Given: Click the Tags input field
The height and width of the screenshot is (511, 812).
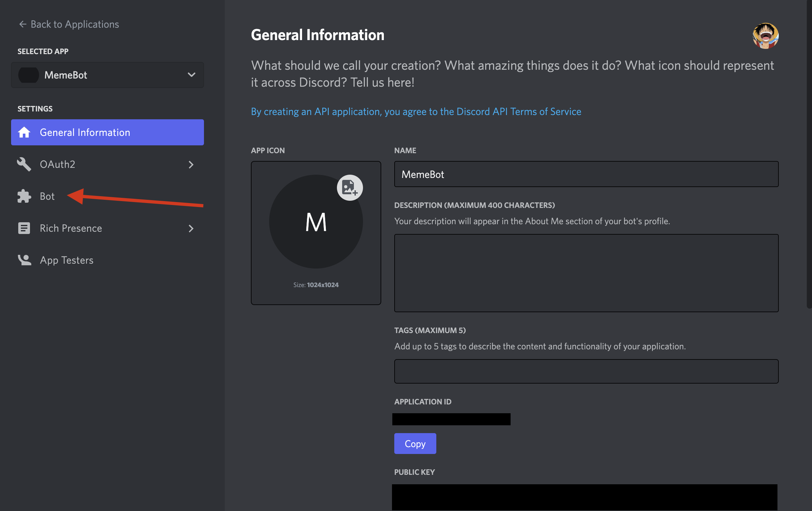Looking at the screenshot, I should click(x=586, y=372).
